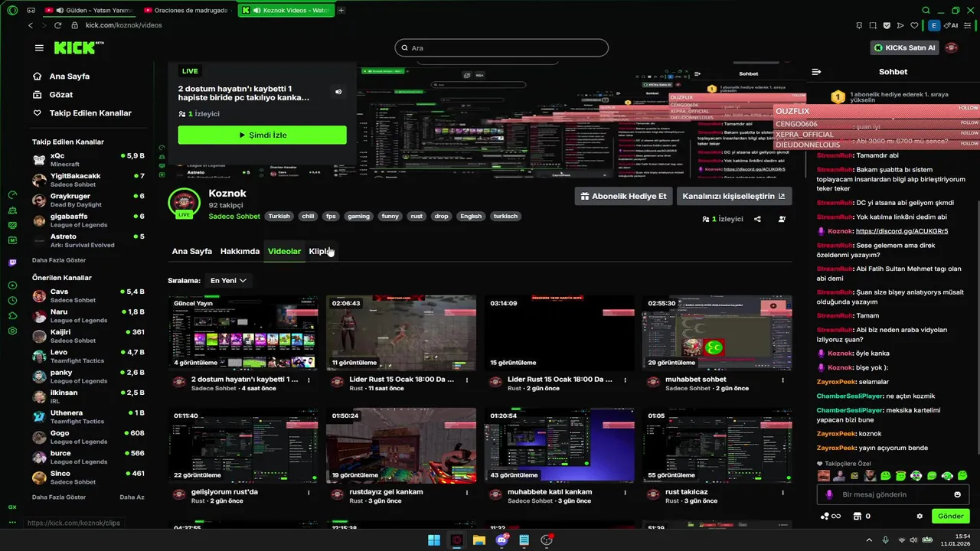Open the Kick hamburger menu

tap(39, 47)
